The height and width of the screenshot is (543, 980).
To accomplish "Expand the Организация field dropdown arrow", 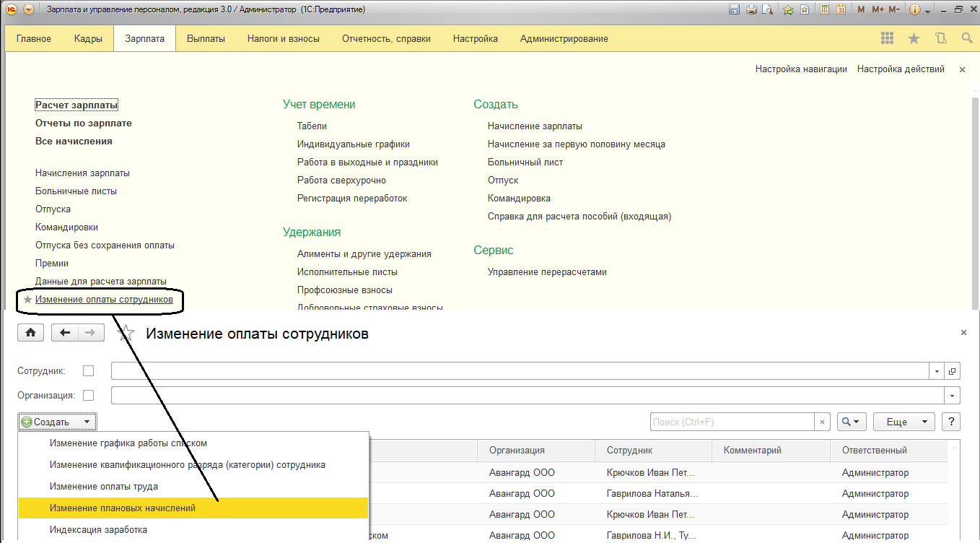I will [x=953, y=396].
